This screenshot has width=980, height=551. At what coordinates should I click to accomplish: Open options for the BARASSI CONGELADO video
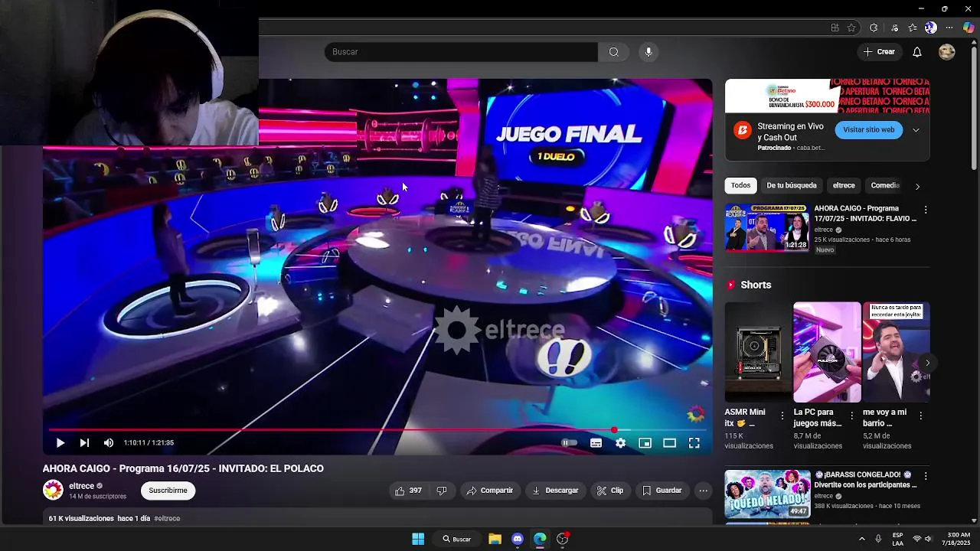point(926,476)
